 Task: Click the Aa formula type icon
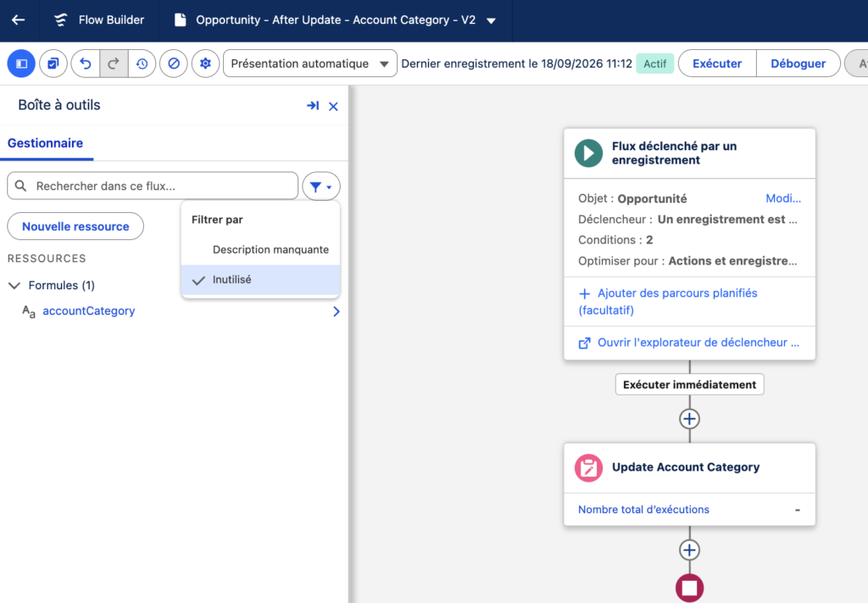pos(29,312)
